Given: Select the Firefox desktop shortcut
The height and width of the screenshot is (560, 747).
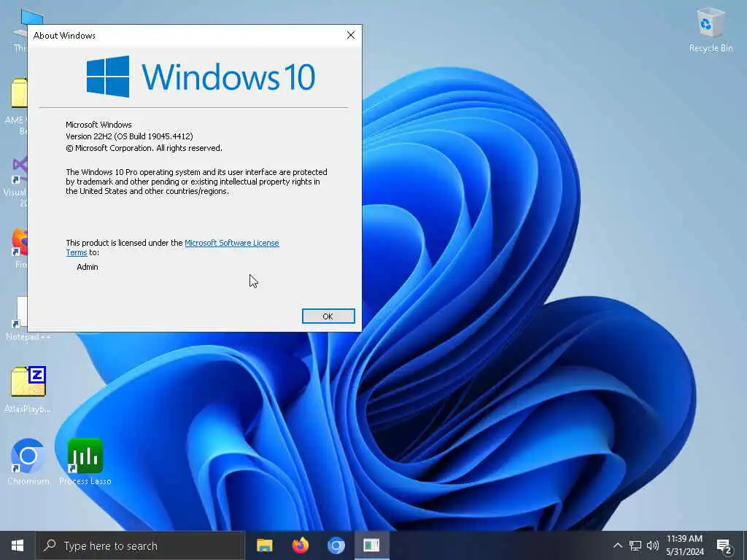Looking at the screenshot, I should [19, 249].
